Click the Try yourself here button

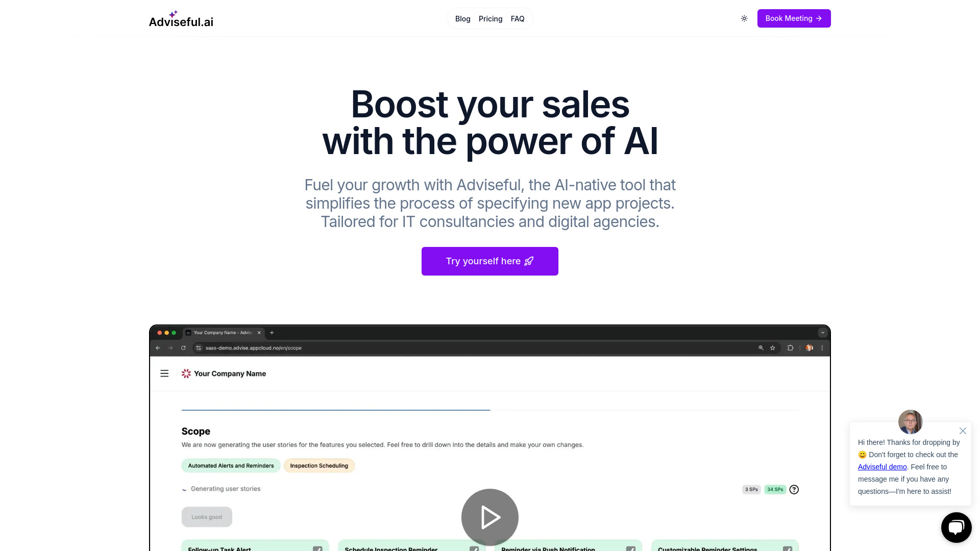pyautogui.click(x=490, y=261)
